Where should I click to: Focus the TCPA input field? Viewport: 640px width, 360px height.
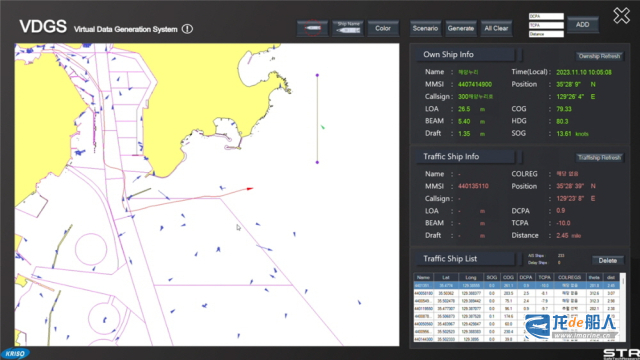(546, 25)
